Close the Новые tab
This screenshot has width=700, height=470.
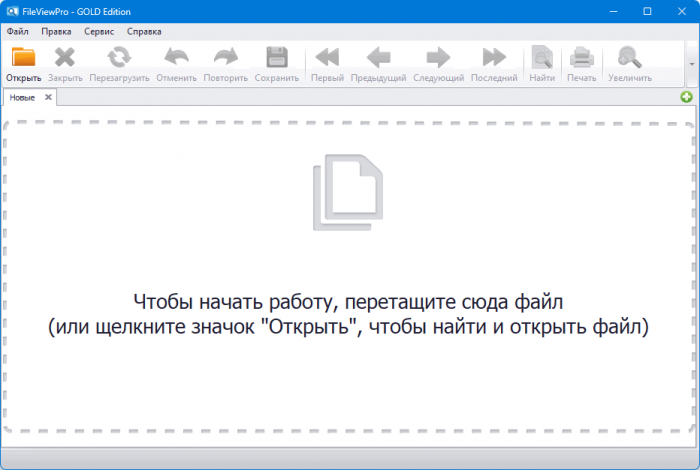tap(48, 97)
